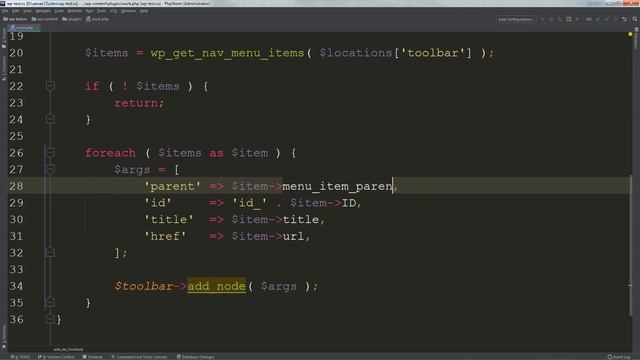Click the 'id_' string on line 29
Screen dimensions: 640x360
coord(249,203)
